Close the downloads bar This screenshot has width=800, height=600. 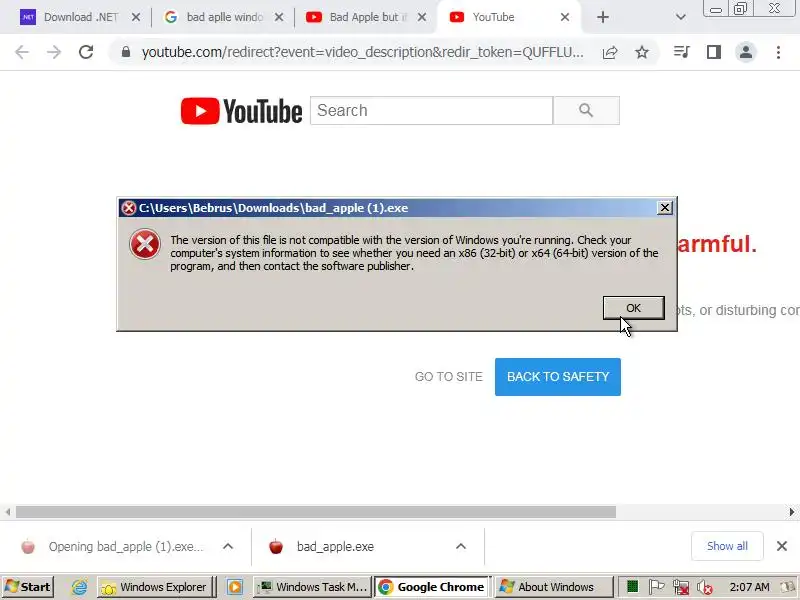coord(782,546)
